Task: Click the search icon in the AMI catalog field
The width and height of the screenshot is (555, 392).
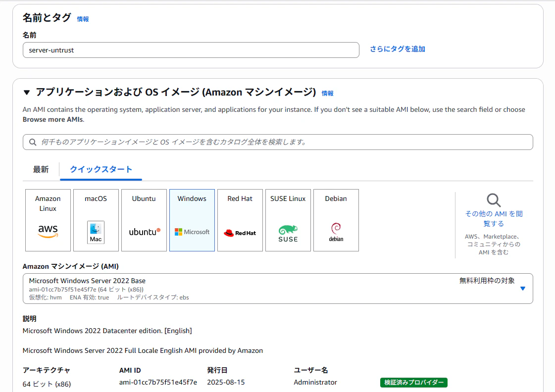Action: click(33, 142)
